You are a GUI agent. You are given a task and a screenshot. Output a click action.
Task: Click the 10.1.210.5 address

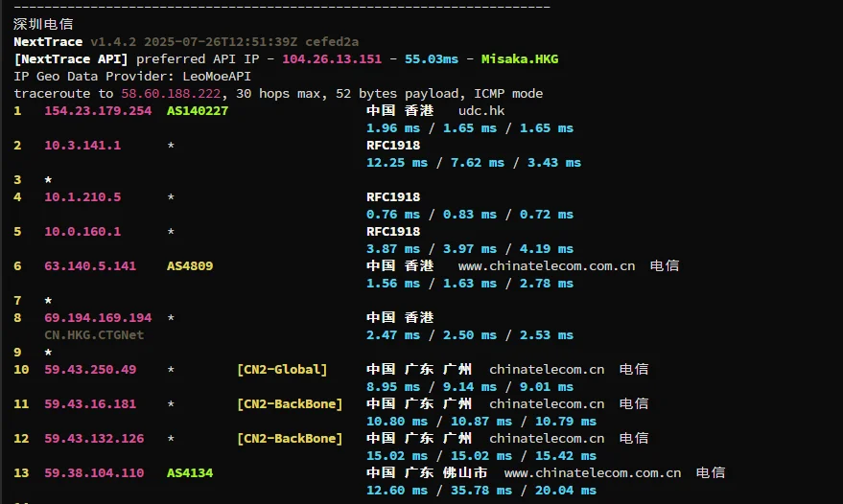pyautogui.click(x=82, y=197)
